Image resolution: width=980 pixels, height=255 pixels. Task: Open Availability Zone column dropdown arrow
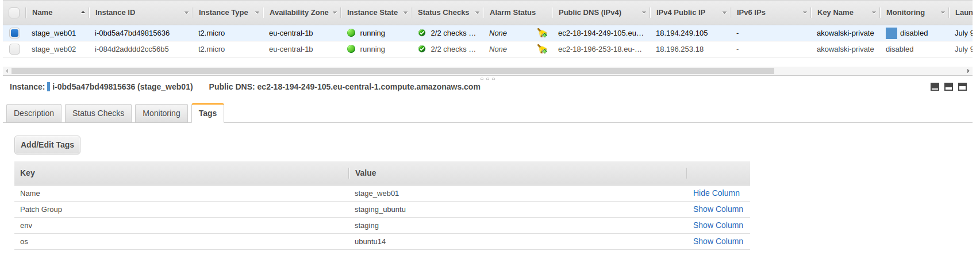335,13
